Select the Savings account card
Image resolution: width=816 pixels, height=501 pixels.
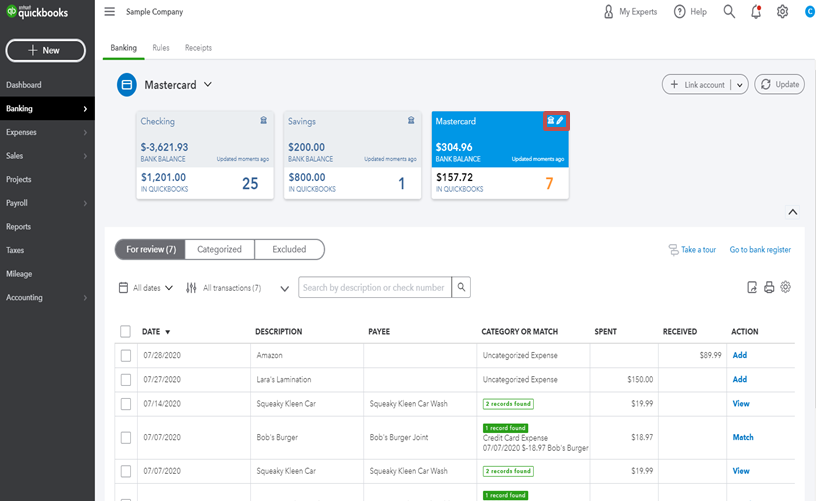tap(352, 155)
